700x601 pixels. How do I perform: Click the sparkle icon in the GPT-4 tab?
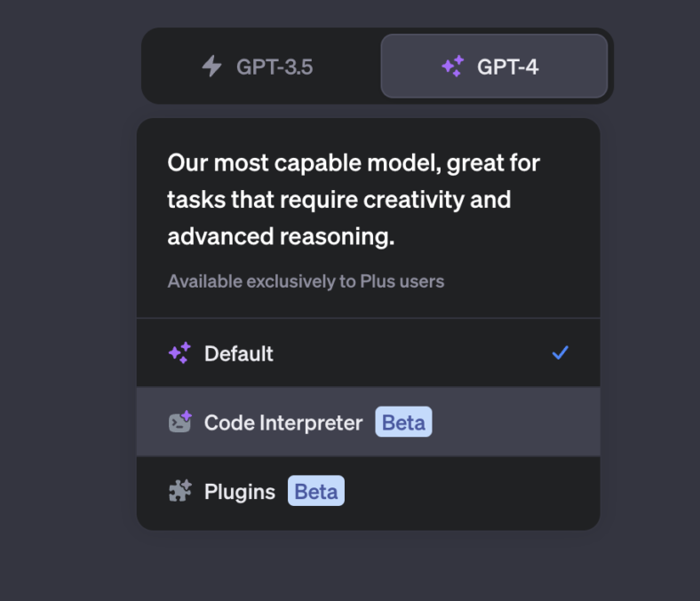(453, 67)
